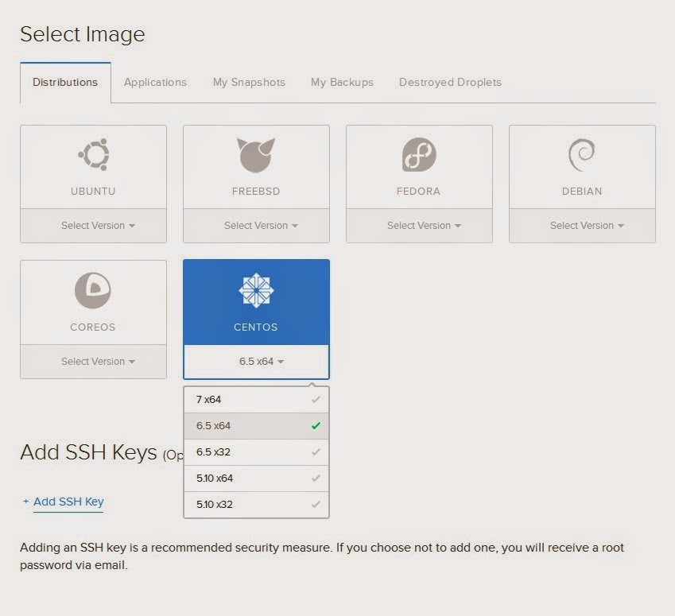Click the CentOS logo icon
Viewport: 675px width, 616px height.
(x=256, y=291)
